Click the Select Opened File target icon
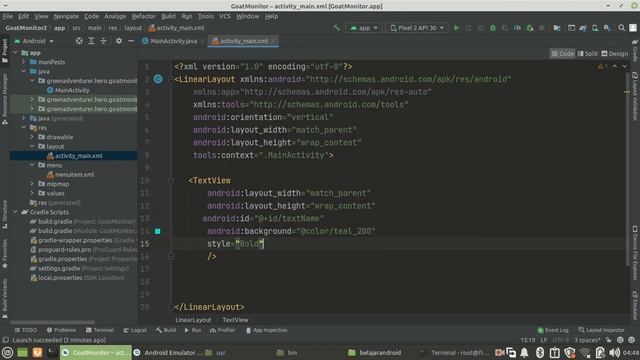 [x=79, y=41]
